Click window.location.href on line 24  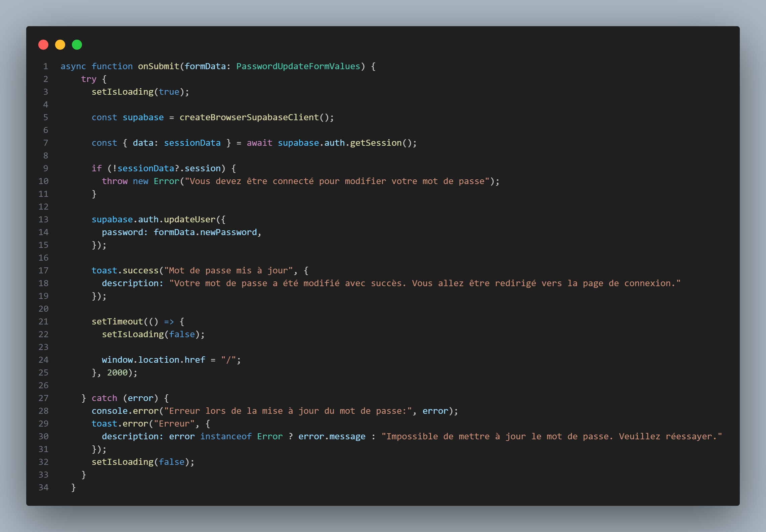pos(153,360)
